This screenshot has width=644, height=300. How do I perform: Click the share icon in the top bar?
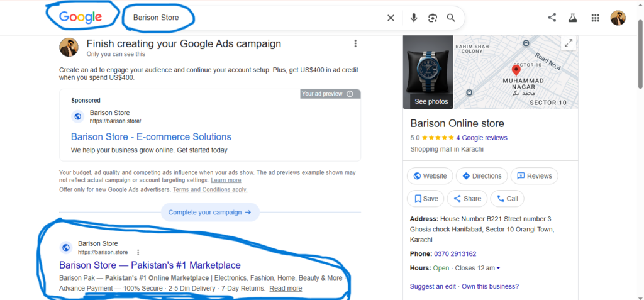coord(552,18)
